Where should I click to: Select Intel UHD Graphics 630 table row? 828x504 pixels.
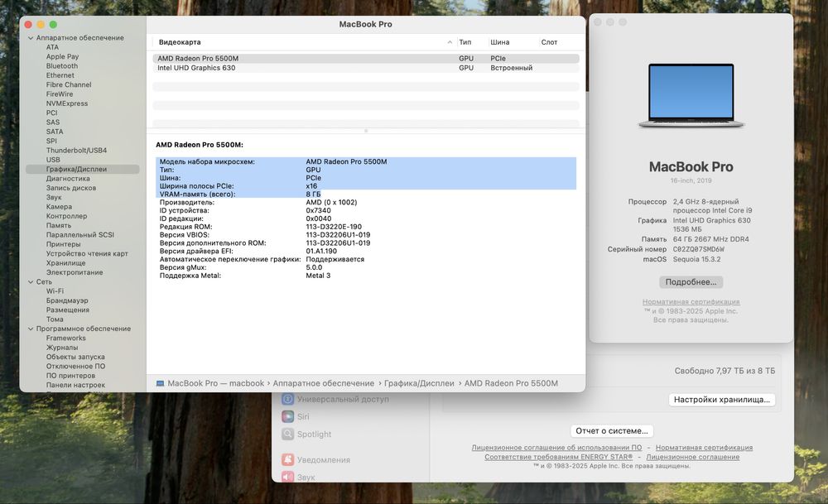click(366, 68)
